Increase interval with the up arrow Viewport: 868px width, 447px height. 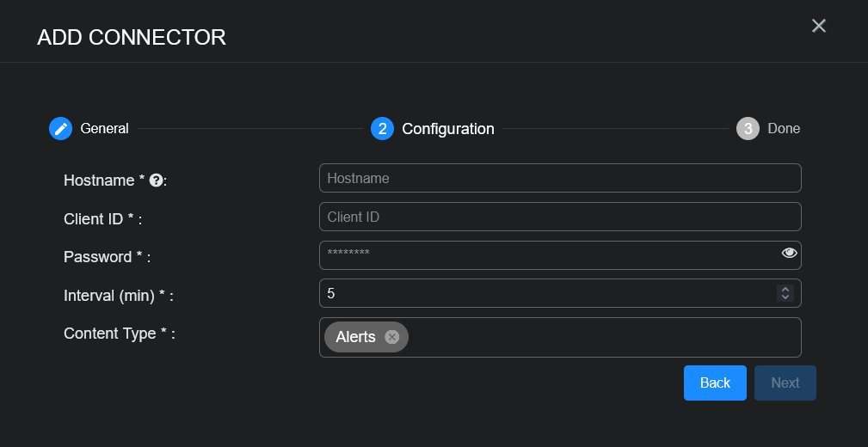(785, 289)
